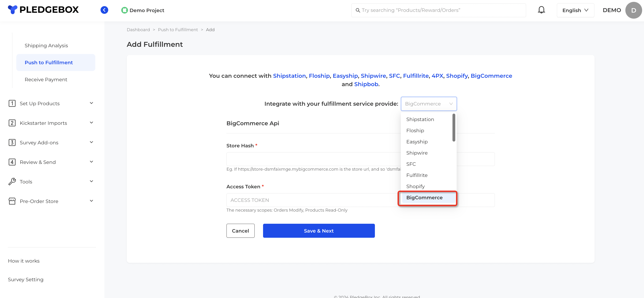Open Shopify link in description
The height and width of the screenshot is (298, 644).
(x=457, y=76)
